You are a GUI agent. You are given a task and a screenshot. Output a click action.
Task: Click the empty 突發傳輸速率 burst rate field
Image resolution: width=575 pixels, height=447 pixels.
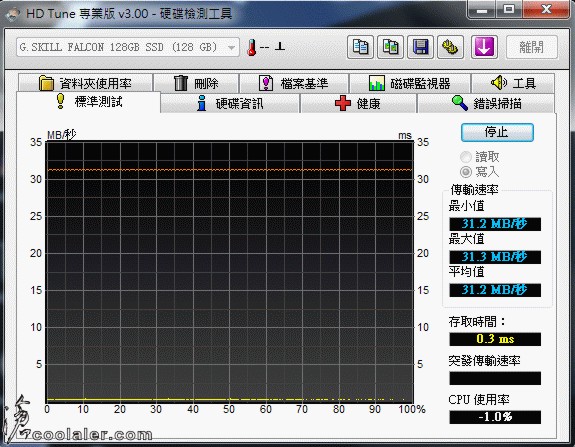495,378
